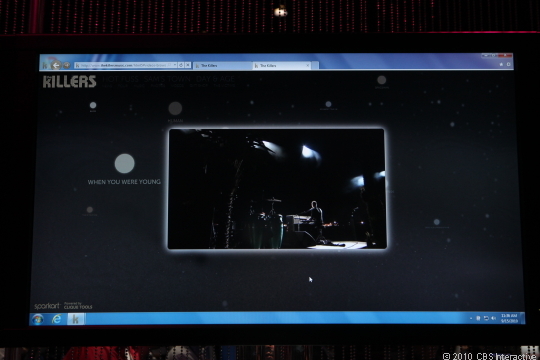Select the 'Human' video bubble
This screenshot has width=540, height=360.
(175, 108)
